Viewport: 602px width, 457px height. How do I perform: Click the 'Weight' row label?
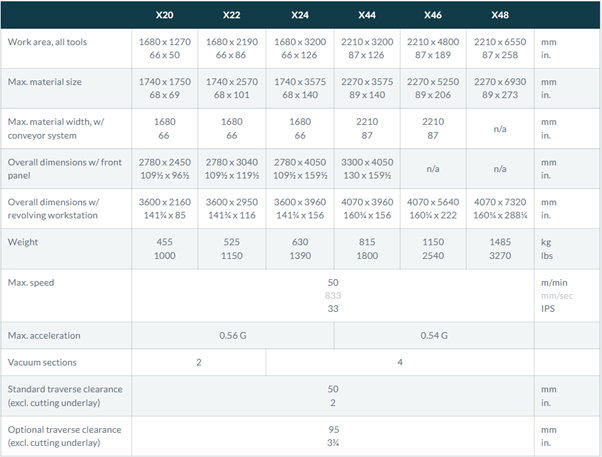coord(23,242)
